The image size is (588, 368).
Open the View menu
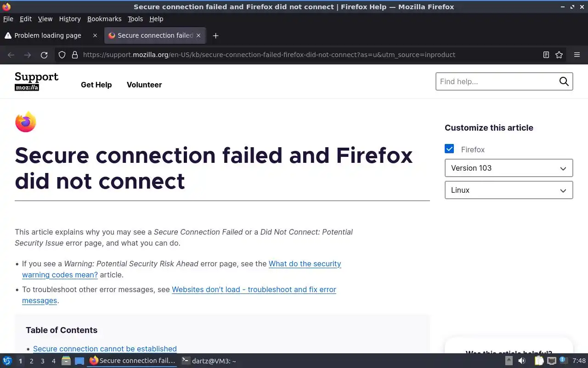tap(45, 19)
